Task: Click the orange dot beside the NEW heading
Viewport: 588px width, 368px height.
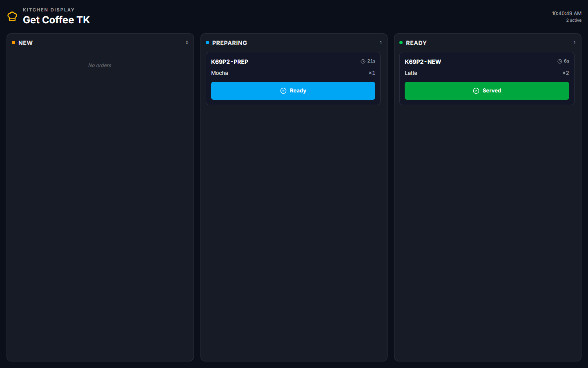Action: coord(13,43)
